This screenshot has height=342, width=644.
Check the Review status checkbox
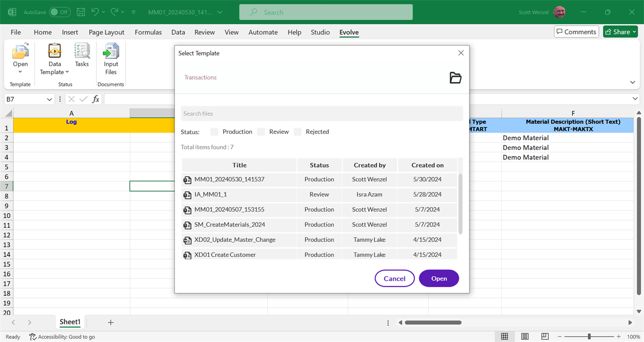click(261, 132)
